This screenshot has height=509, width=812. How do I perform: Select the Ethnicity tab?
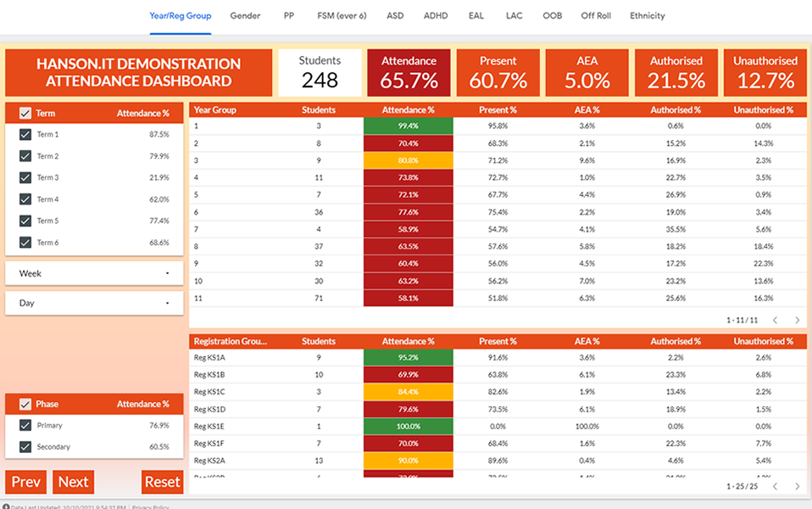[648, 15]
